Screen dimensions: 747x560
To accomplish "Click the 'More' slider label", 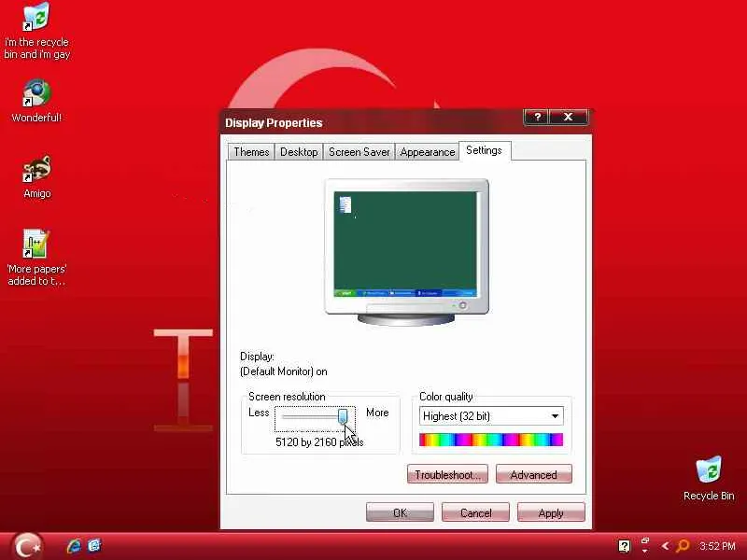I will [x=377, y=413].
